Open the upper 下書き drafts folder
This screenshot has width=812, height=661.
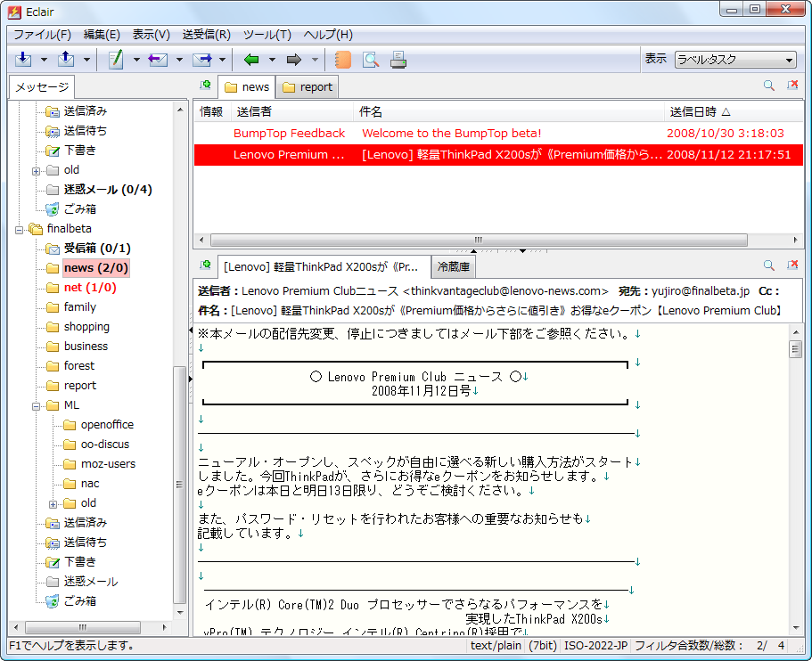pyautogui.click(x=79, y=151)
